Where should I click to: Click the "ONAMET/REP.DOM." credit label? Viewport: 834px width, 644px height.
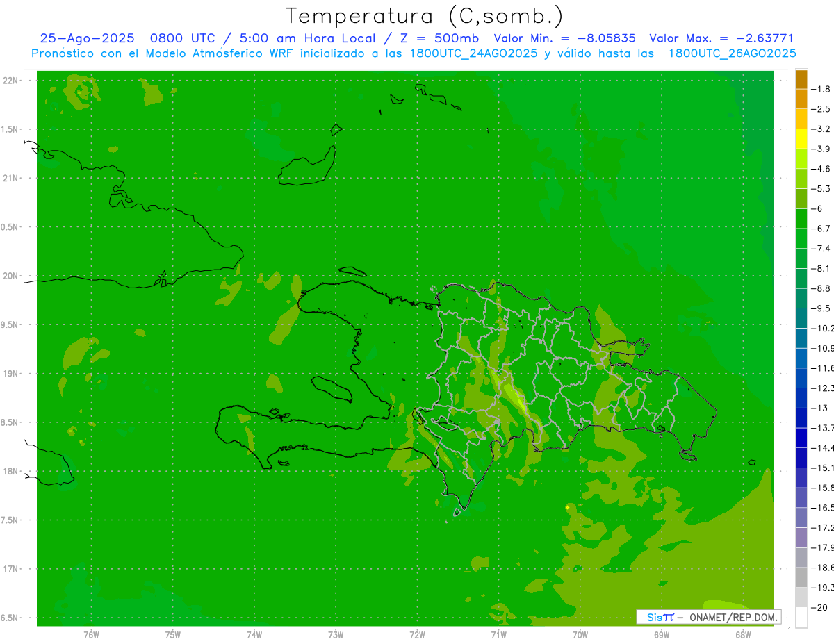[733, 617]
